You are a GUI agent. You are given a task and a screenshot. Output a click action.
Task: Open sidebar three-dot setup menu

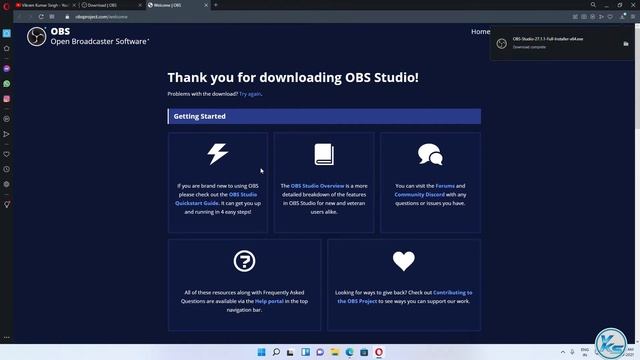pyautogui.click(x=7, y=338)
